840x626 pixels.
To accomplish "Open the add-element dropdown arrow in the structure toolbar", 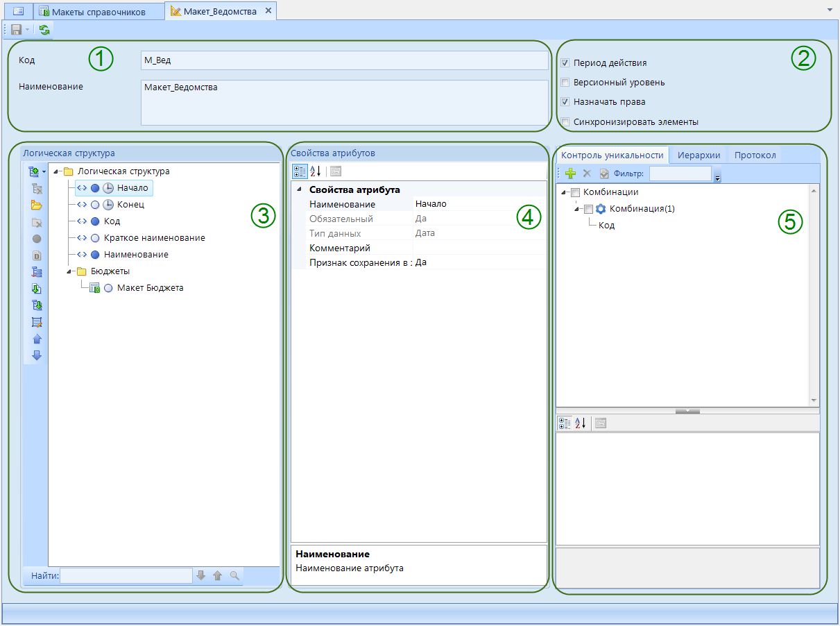I will 44,171.
